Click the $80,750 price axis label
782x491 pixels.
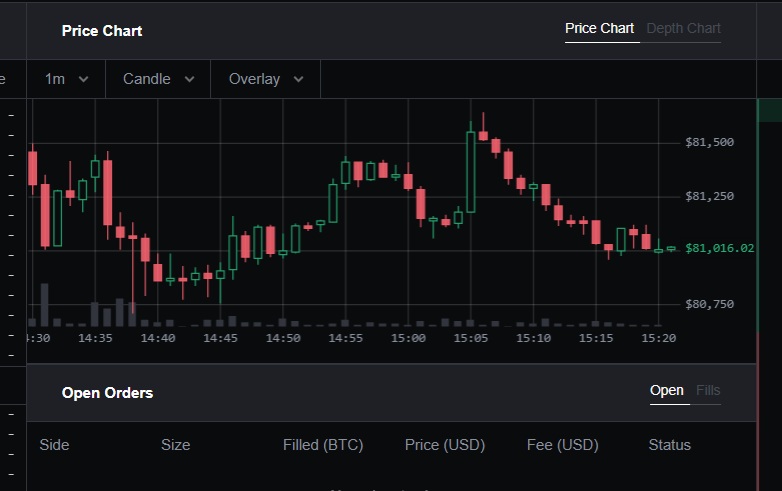point(709,304)
